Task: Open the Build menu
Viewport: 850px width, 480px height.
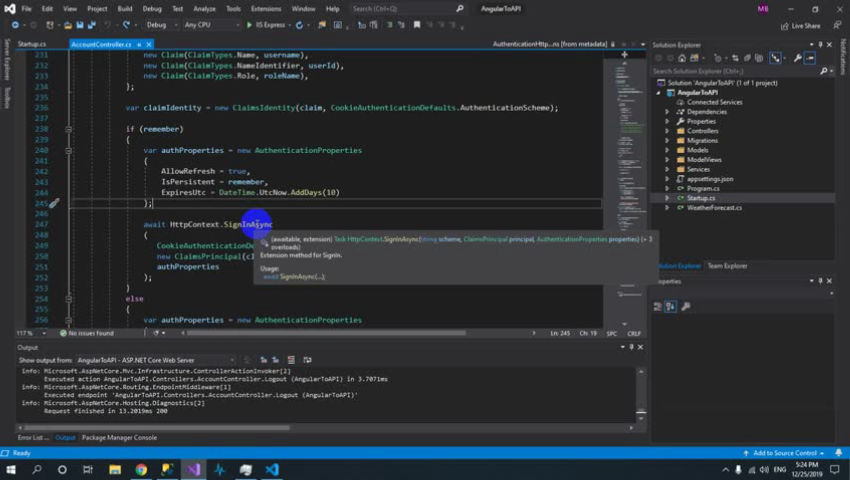Action: click(x=125, y=9)
